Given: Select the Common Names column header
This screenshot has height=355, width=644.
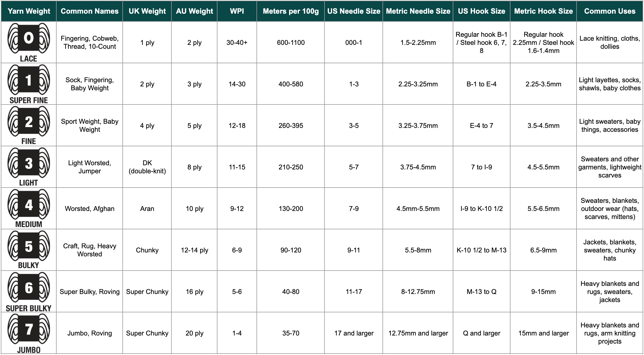Looking at the screenshot, I should point(89,11).
